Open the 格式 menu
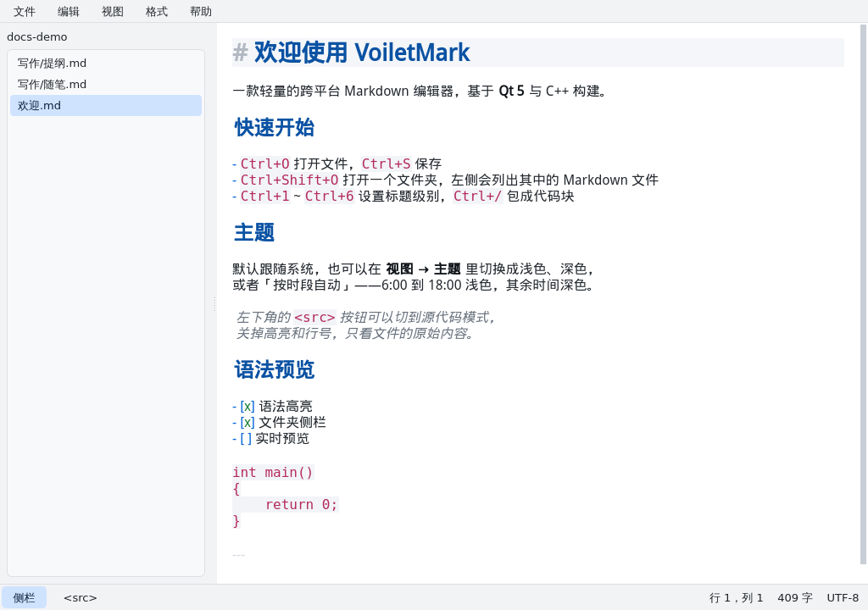This screenshot has width=868, height=610. point(157,12)
